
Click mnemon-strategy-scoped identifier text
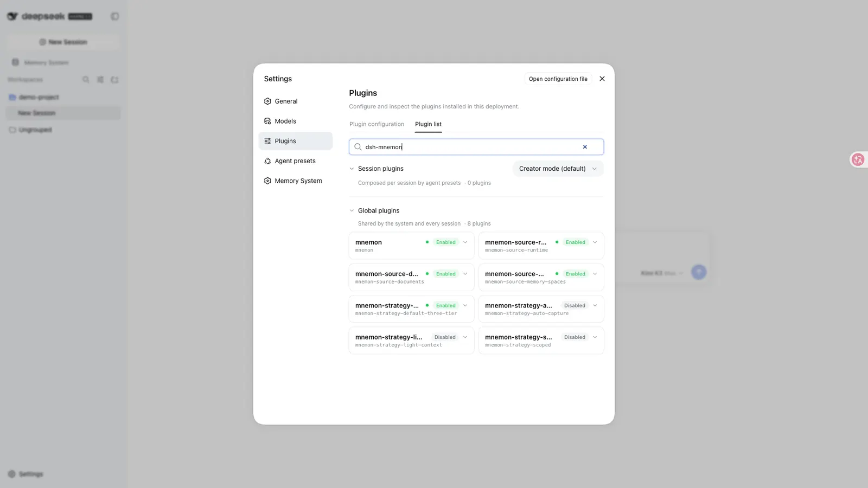tap(518, 345)
